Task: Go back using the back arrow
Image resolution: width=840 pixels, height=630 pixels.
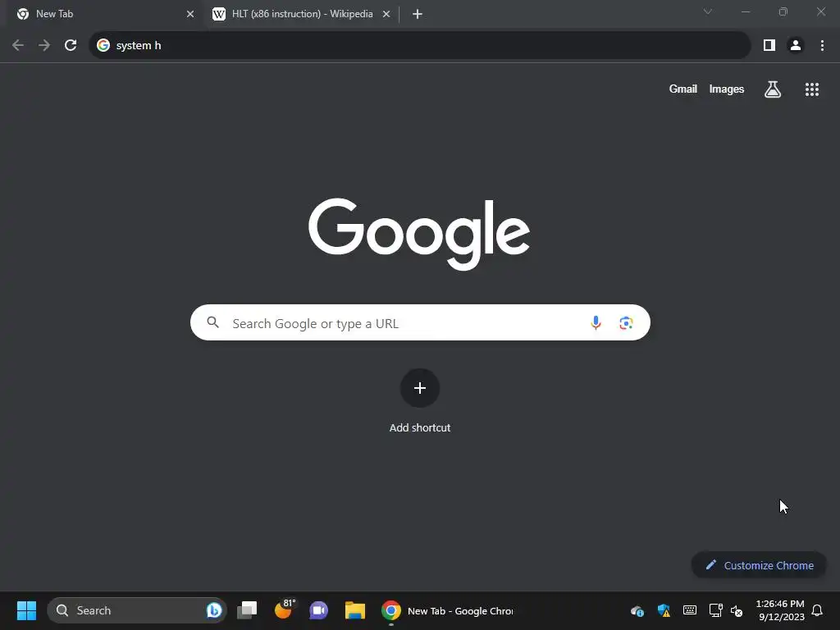Action: pyautogui.click(x=18, y=46)
